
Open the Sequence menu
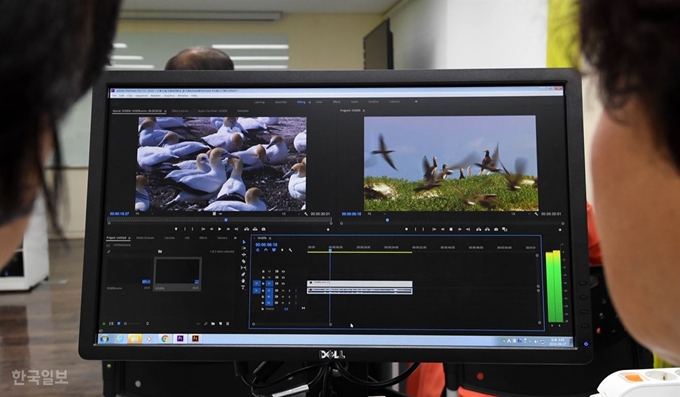tap(141, 95)
